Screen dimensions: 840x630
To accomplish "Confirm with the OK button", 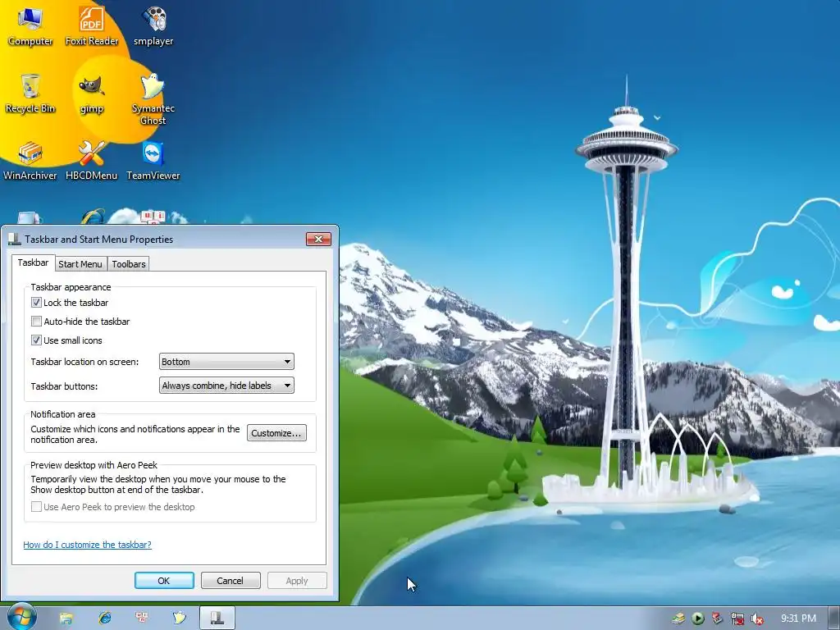I will click(x=164, y=581).
